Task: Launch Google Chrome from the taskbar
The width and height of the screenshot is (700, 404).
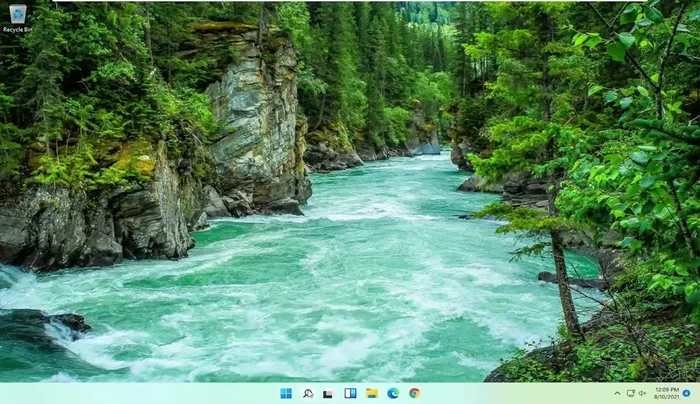Action: (x=414, y=393)
